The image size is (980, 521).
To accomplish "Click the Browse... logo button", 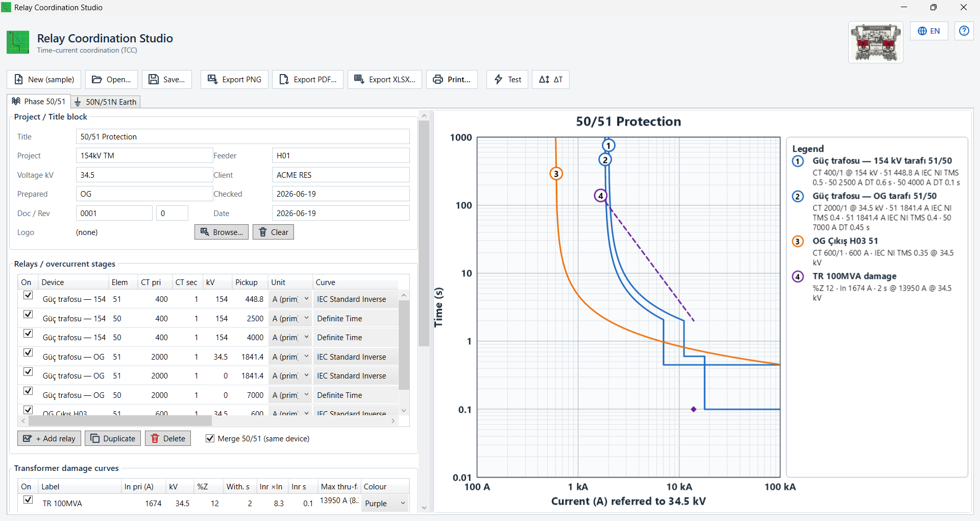I will pyautogui.click(x=222, y=232).
